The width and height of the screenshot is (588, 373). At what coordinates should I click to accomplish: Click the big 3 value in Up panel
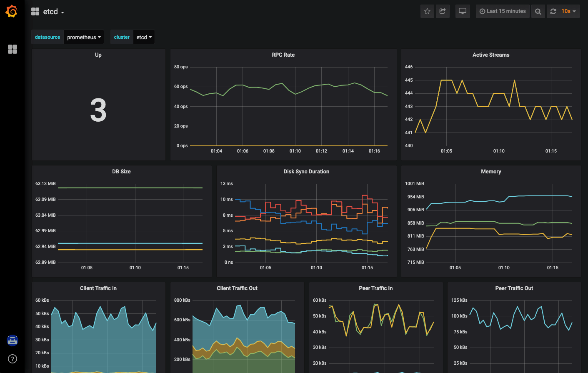pos(98,110)
